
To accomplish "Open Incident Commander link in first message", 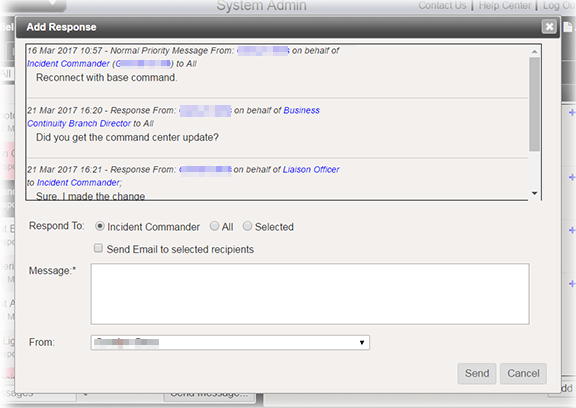I will pyautogui.click(x=68, y=64).
